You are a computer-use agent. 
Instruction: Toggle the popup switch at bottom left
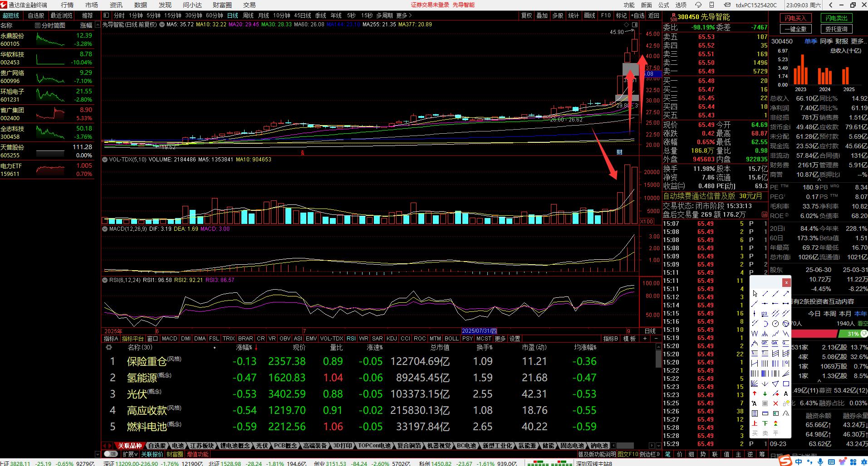tap(109, 454)
